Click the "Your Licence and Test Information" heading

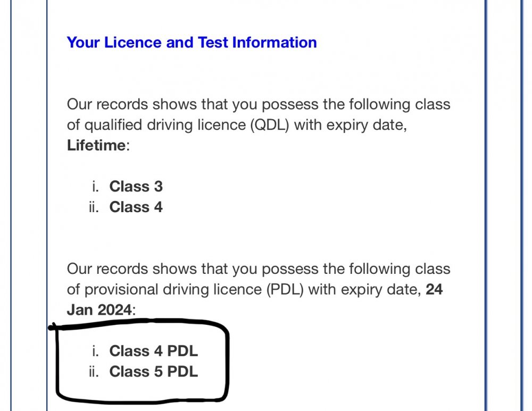(192, 43)
